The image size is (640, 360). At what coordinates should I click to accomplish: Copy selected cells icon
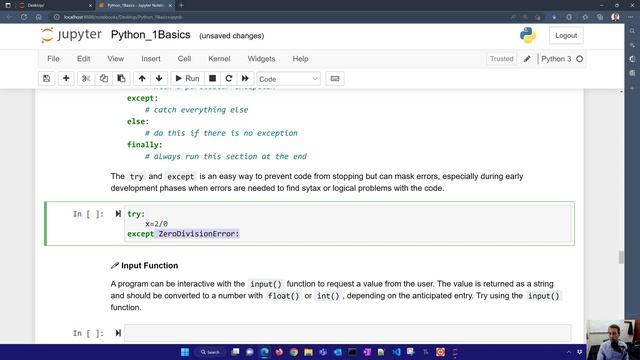coord(104,78)
